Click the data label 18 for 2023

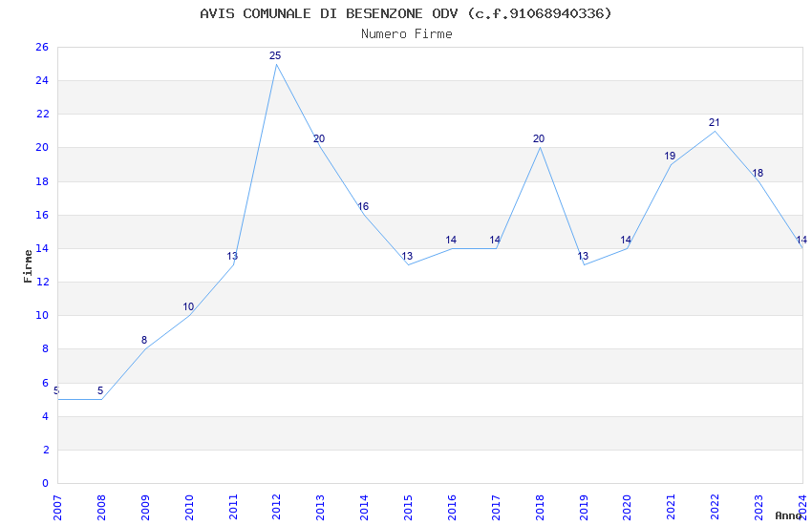tap(758, 174)
